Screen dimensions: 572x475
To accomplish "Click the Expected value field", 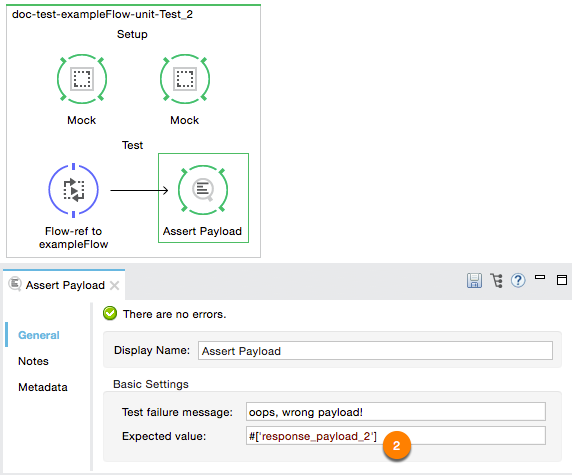I will coord(396,436).
